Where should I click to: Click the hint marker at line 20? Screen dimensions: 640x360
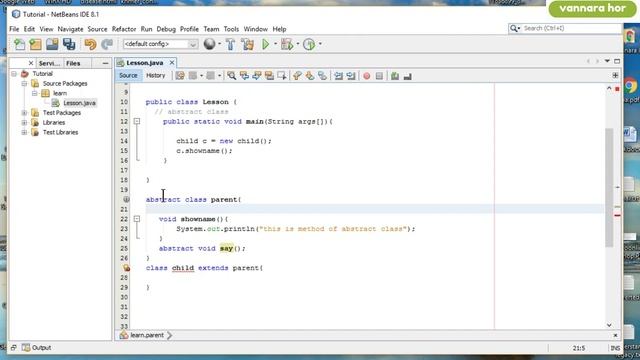[127, 199]
